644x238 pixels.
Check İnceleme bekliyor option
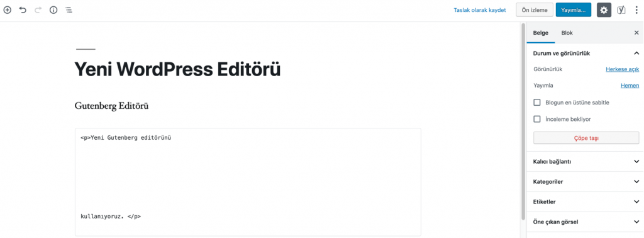click(x=536, y=119)
